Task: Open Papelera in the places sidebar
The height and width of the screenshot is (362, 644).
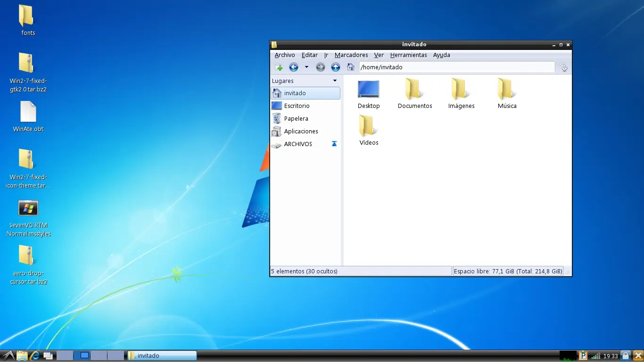Action: (x=305, y=119)
